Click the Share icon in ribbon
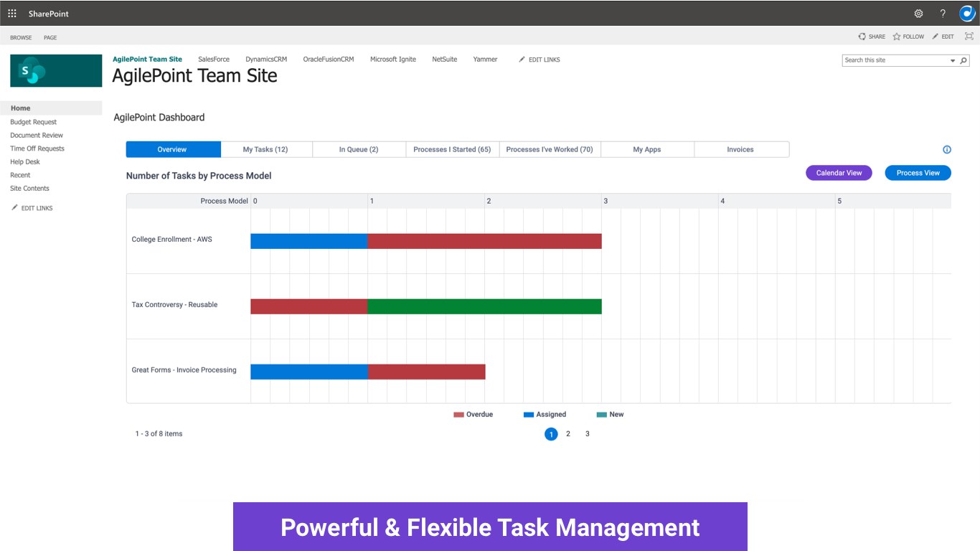The height and width of the screenshot is (551, 980). coord(862,37)
